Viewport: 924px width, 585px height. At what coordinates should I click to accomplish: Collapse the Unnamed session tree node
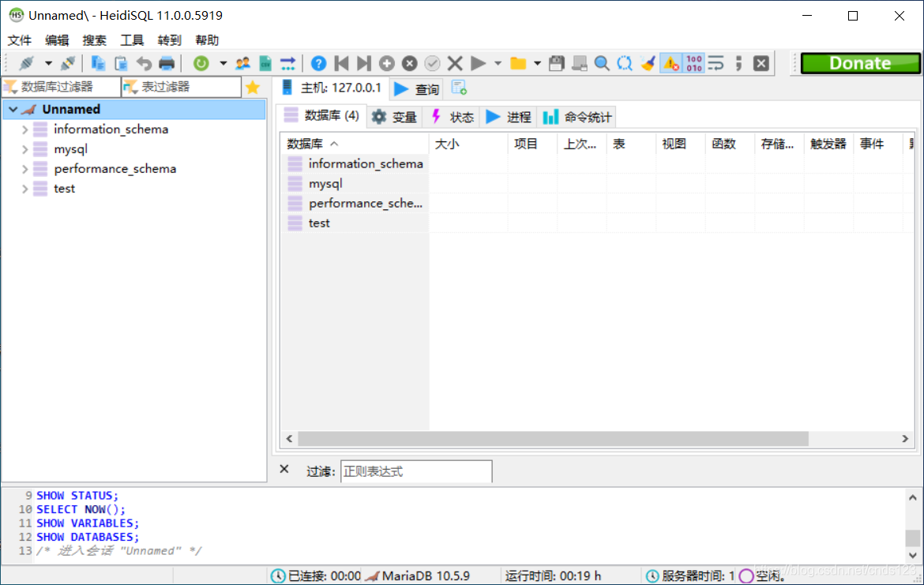click(13, 110)
